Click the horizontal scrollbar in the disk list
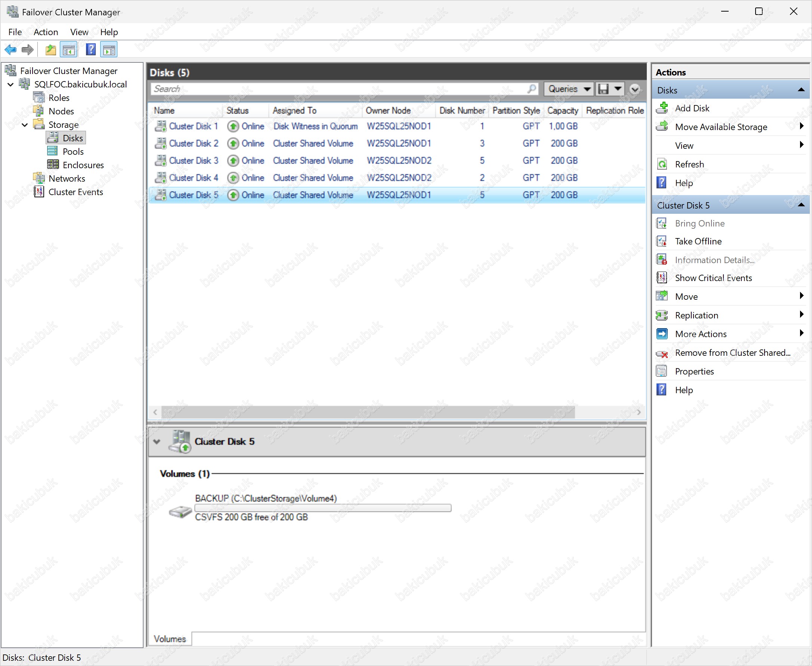The image size is (812, 666). (x=367, y=412)
